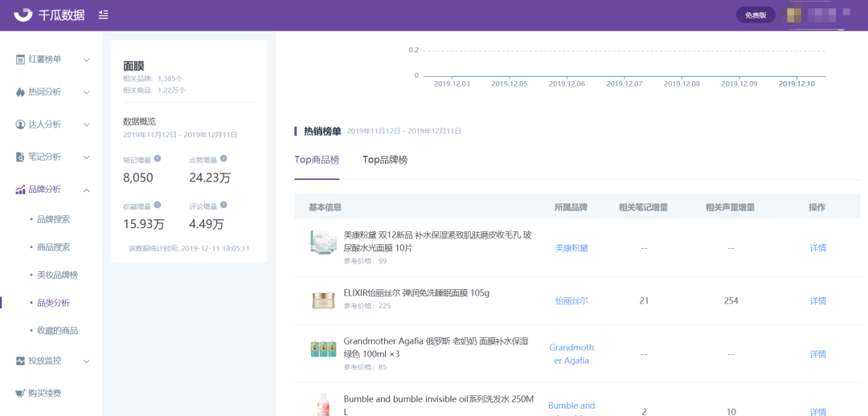
Task: Click the 所属品牌 column header
Action: [x=571, y=207]
